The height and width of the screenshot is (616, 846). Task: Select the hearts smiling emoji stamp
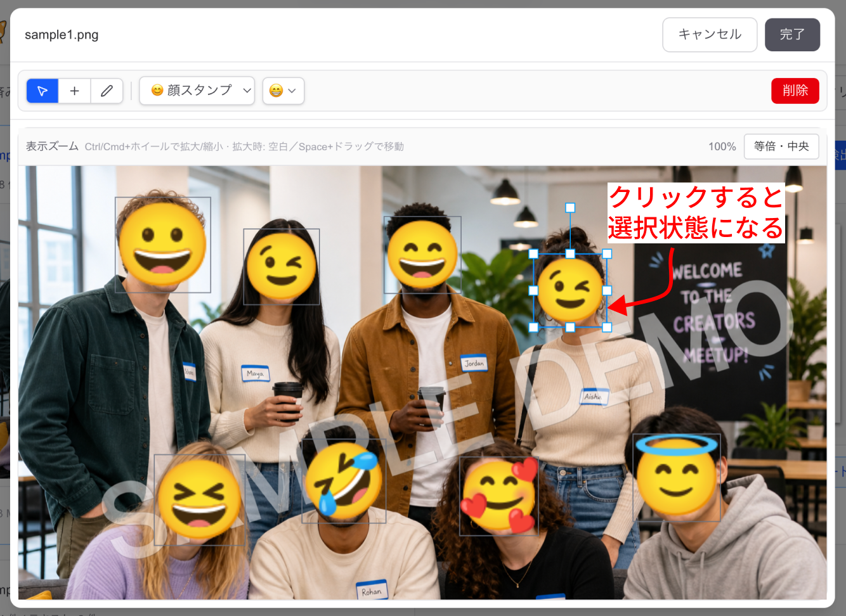[x=499, y=496]
